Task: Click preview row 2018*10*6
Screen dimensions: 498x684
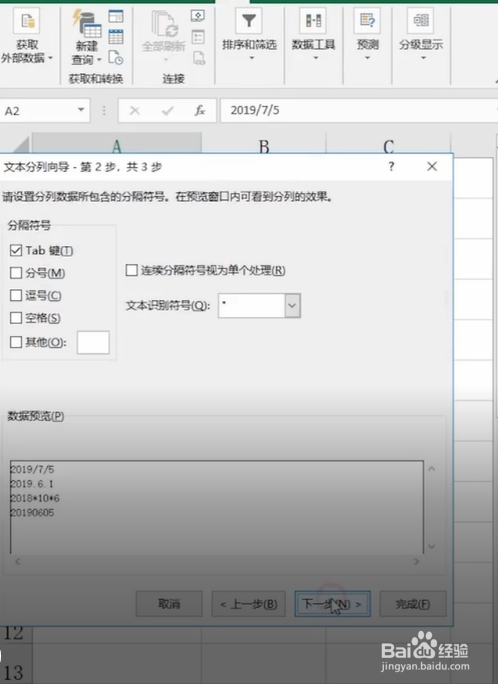Action: tap(34, 498)
